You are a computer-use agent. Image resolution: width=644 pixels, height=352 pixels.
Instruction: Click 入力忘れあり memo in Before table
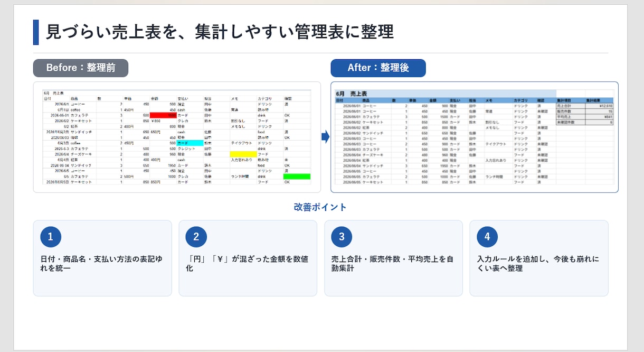click(x=242, y=160)
